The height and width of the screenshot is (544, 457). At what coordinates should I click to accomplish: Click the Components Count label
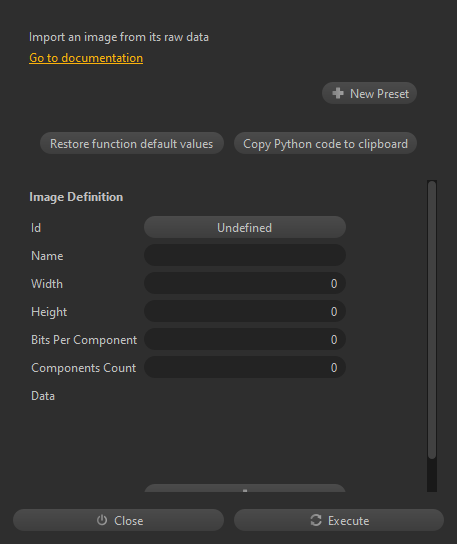pyautogui.click(x=84, y=368)
